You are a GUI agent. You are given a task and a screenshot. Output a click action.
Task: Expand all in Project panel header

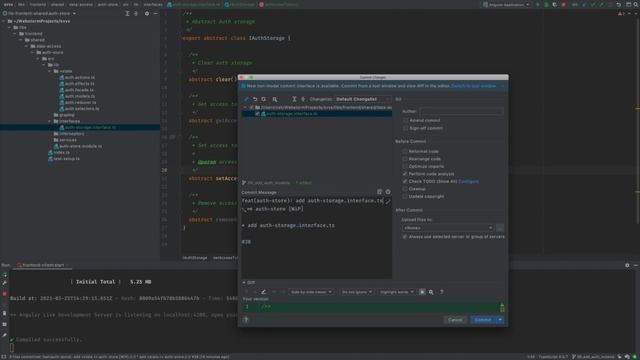127,13
